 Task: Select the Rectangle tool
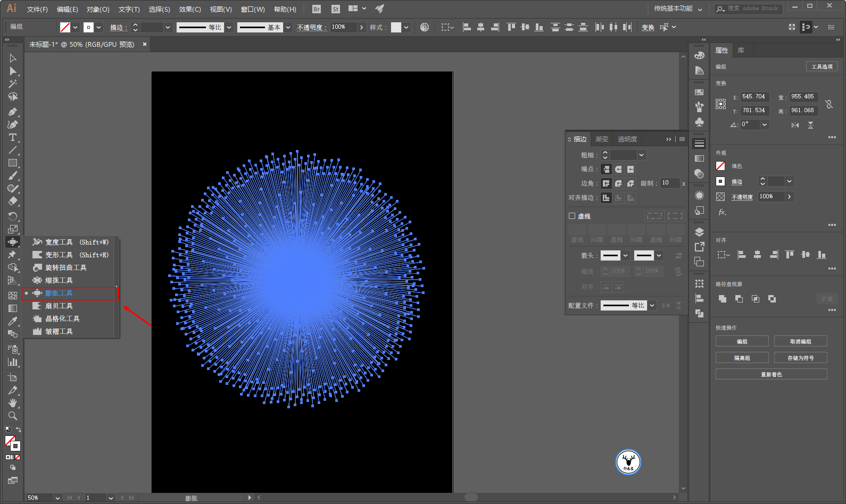pyautogui.click(x=13, y=163)
